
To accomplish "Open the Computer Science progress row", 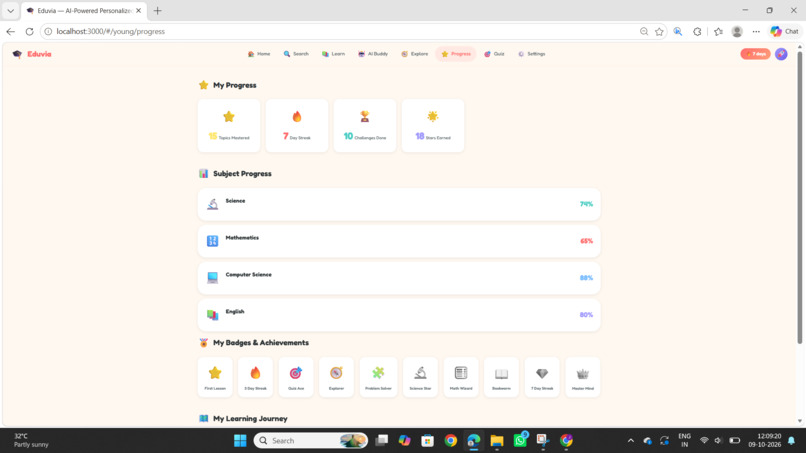I will (x=399, y=278).
